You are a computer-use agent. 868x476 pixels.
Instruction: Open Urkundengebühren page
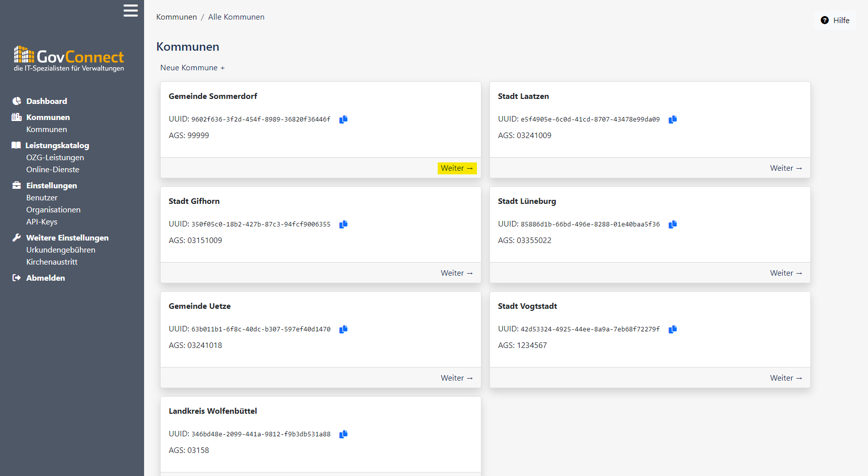[x=61, y=250]
